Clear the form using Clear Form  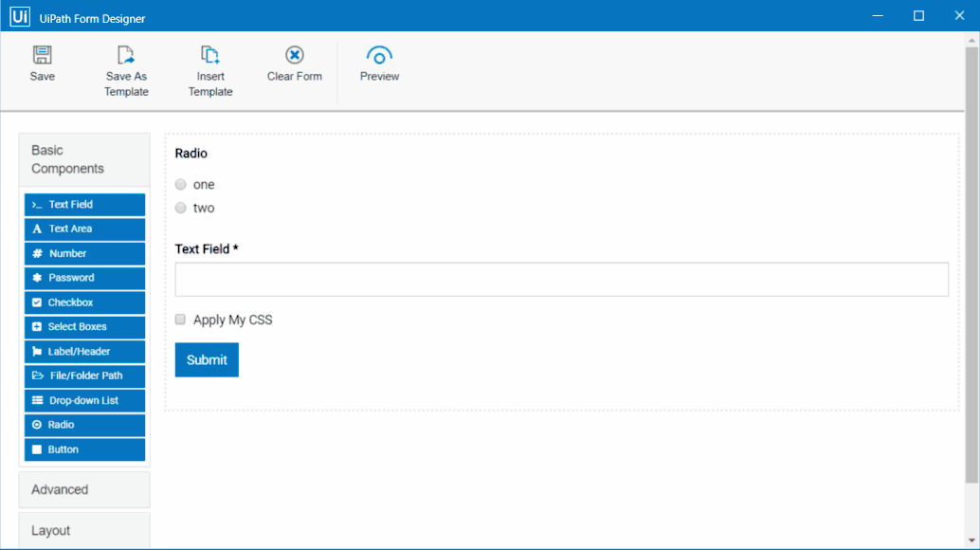[x=294, y=64]
